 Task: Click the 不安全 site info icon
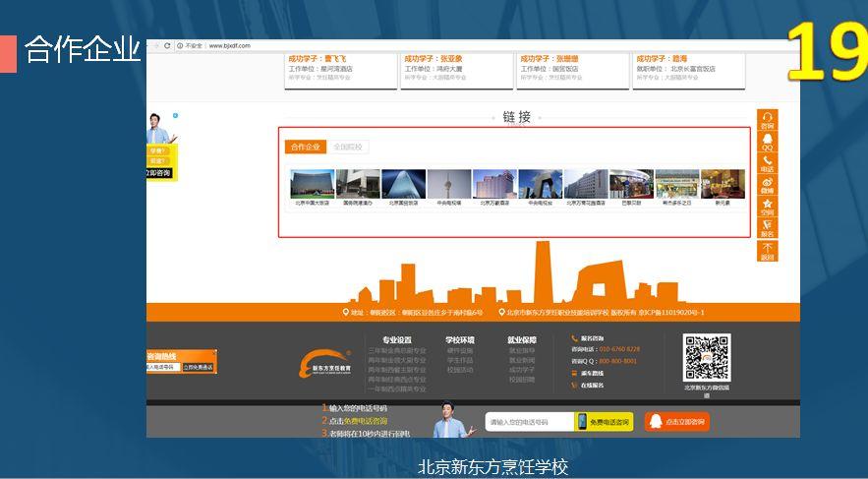179,45
